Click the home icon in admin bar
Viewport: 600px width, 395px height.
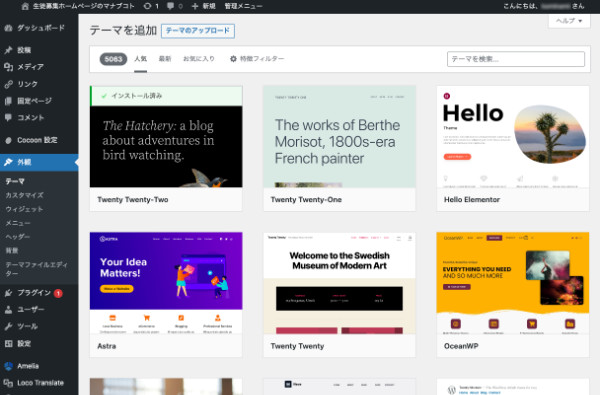point(25,6)
